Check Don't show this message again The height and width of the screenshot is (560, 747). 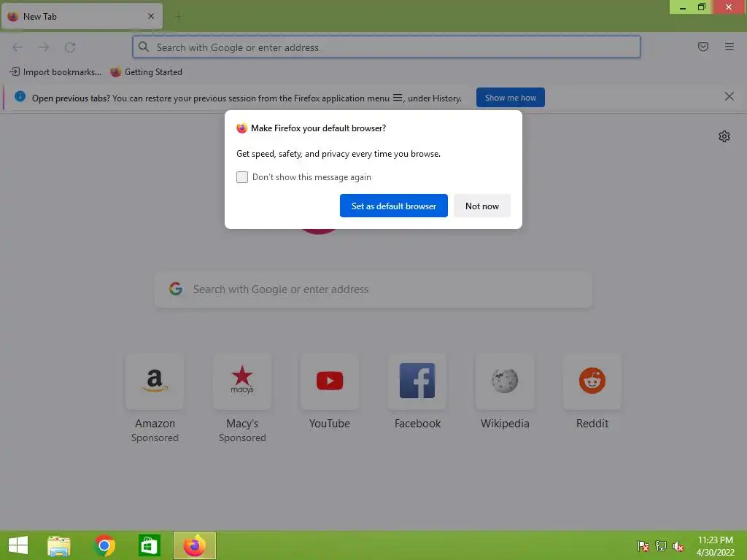click(242, 177)
